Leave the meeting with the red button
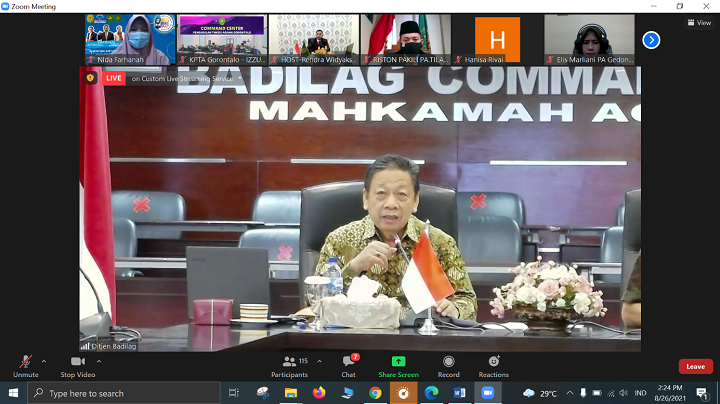Viewport: 720px width, 404px height. (695, 367)
